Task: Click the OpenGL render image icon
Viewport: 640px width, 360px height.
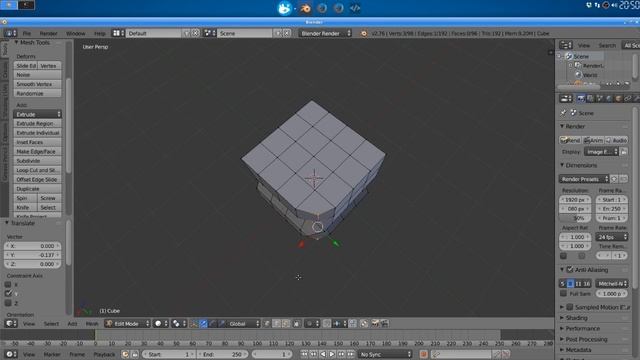Action: click(x=375, y=324)
